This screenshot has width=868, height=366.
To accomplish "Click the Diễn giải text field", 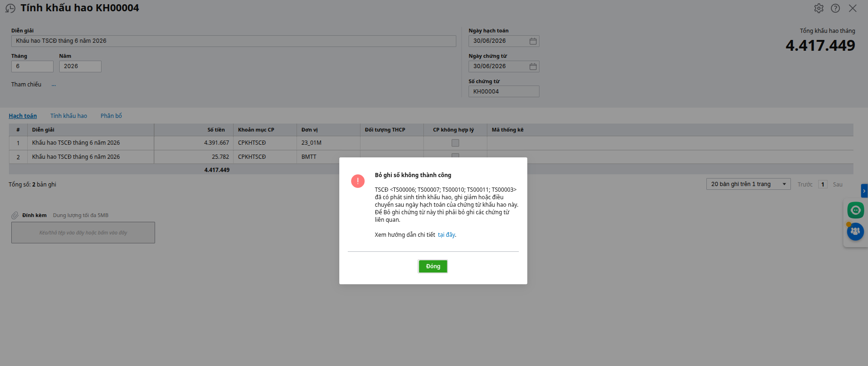I will click(234, 41).
